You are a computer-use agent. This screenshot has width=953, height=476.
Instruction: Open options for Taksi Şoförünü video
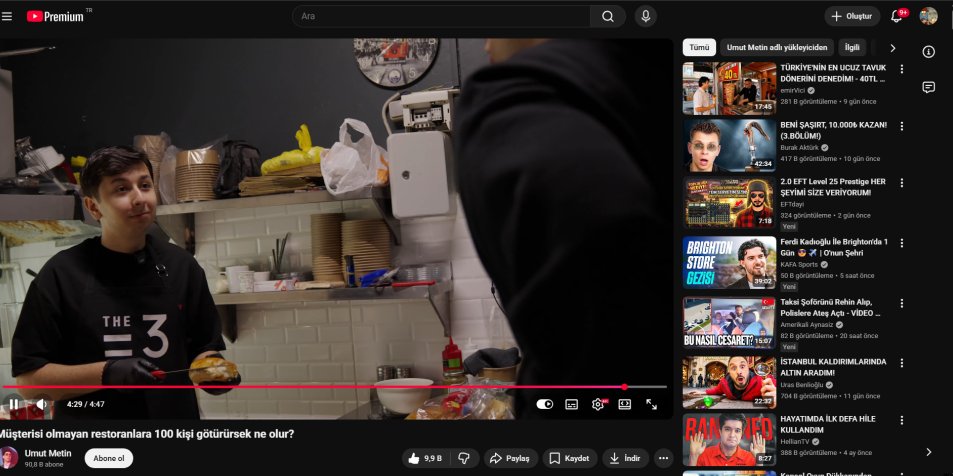tap(902, 303)
